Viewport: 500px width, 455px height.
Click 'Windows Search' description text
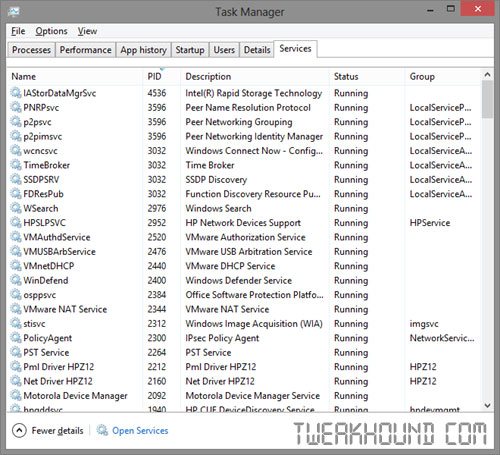click(218, 208)
